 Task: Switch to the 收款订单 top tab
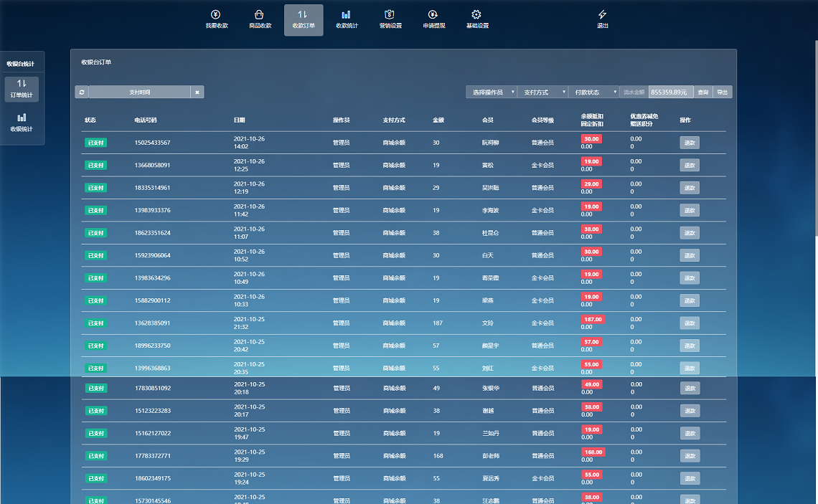point(304,19)
